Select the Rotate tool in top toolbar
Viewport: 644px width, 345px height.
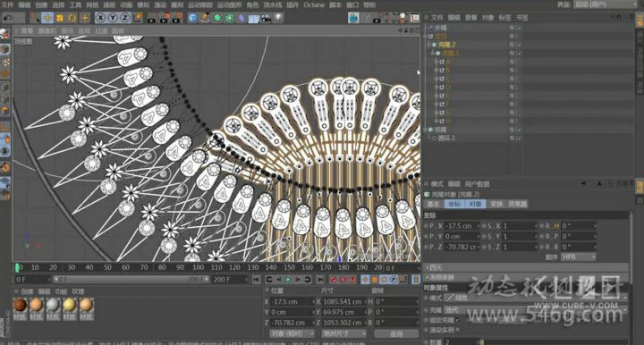pyautogui.click(x=72, y=18)
